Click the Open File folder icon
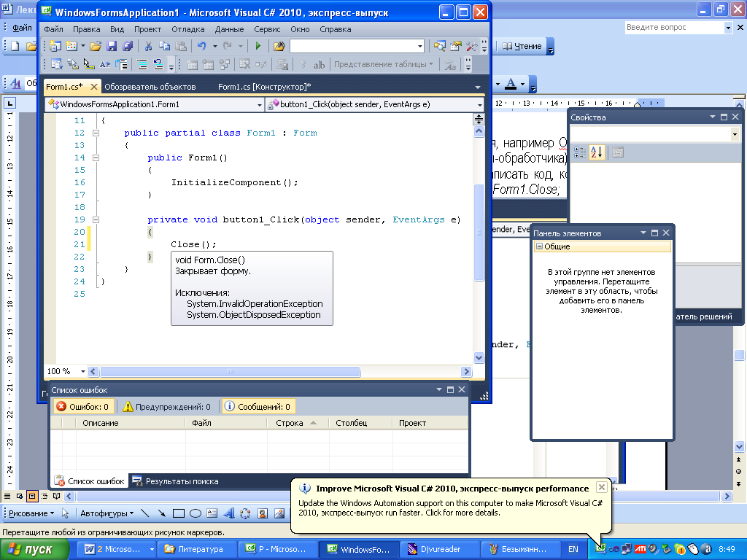This screenshot has width=747, height=560. coord(96,46)
